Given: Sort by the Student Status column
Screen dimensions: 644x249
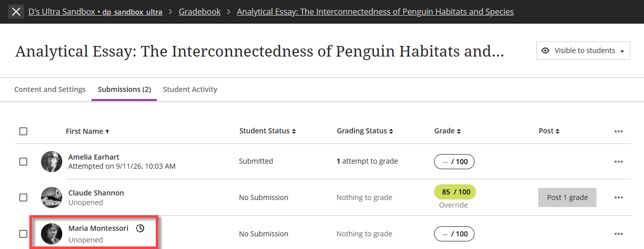Looking at the screenshot, I should click(268, 131).
